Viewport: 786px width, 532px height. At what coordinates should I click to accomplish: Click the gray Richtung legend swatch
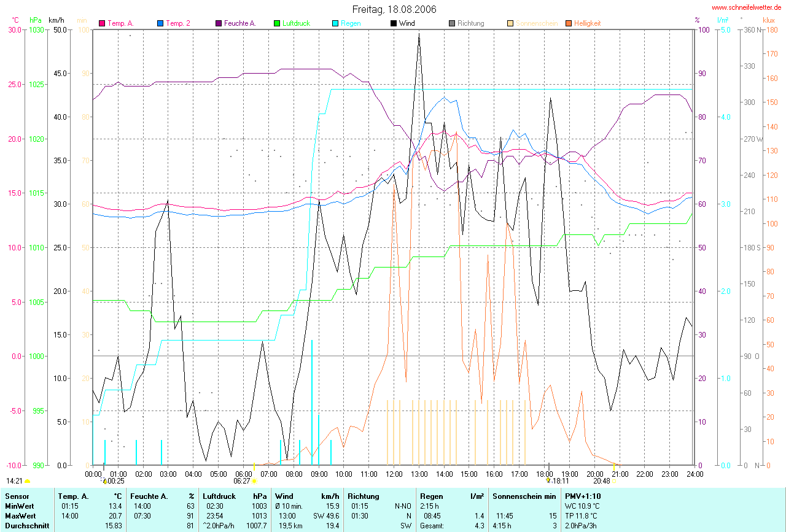[452, 23]
